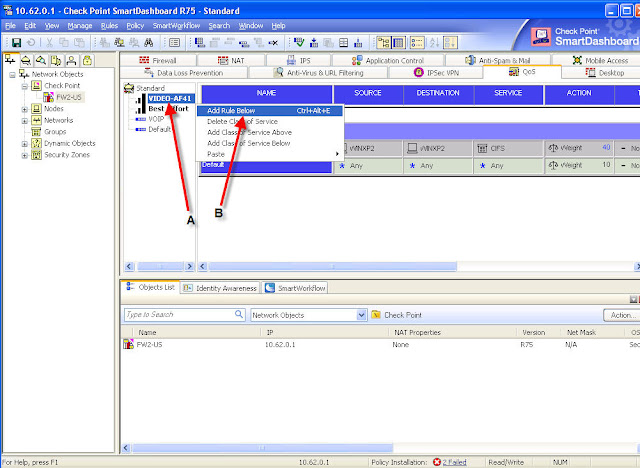Switch to the IPSec VPN tab
The width and height of the screenshot is (640, 468).
436,73
